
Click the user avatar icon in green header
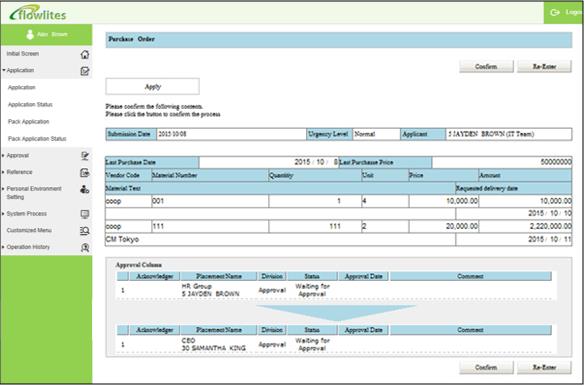pyautogui.click(x=30, y=34)
